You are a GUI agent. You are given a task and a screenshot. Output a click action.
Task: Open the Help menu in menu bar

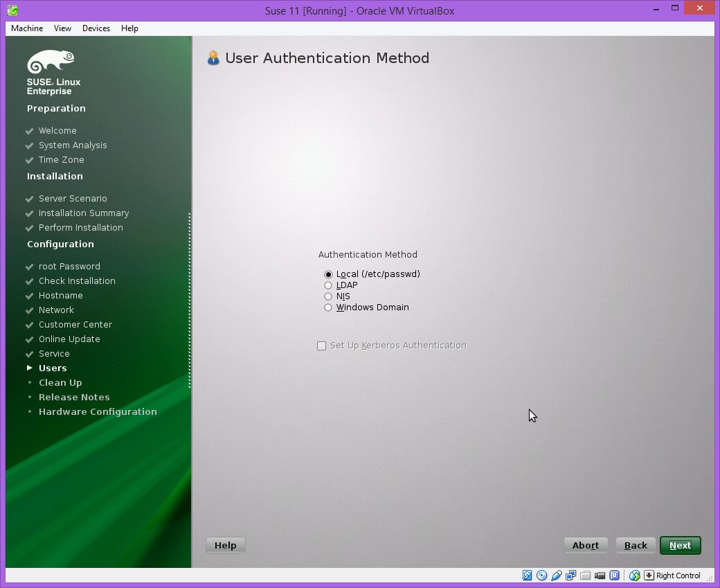pyautogui.click(x=129, y=28)
